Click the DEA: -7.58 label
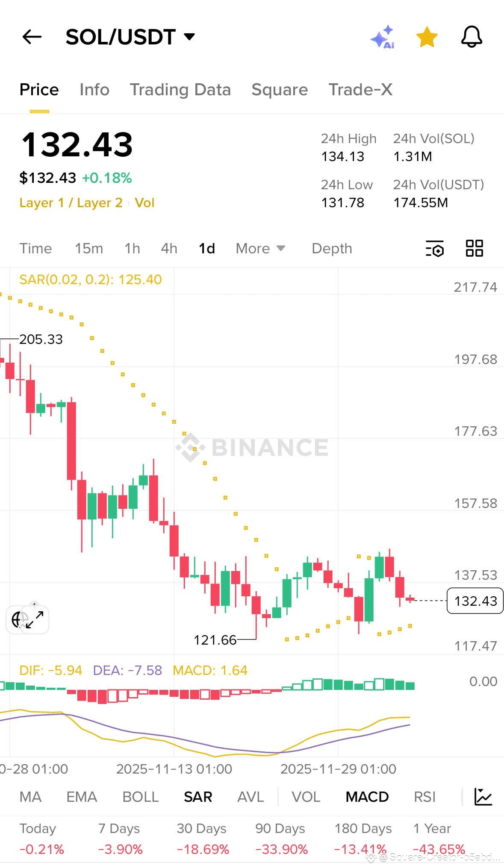This screenshot has height=868, width=504. coord(127,670)
